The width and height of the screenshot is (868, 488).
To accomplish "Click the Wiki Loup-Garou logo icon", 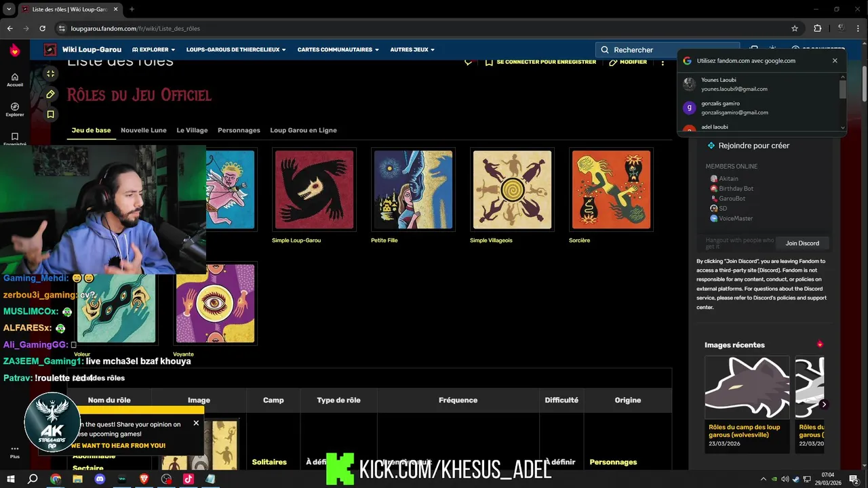I will pos(50,49).
